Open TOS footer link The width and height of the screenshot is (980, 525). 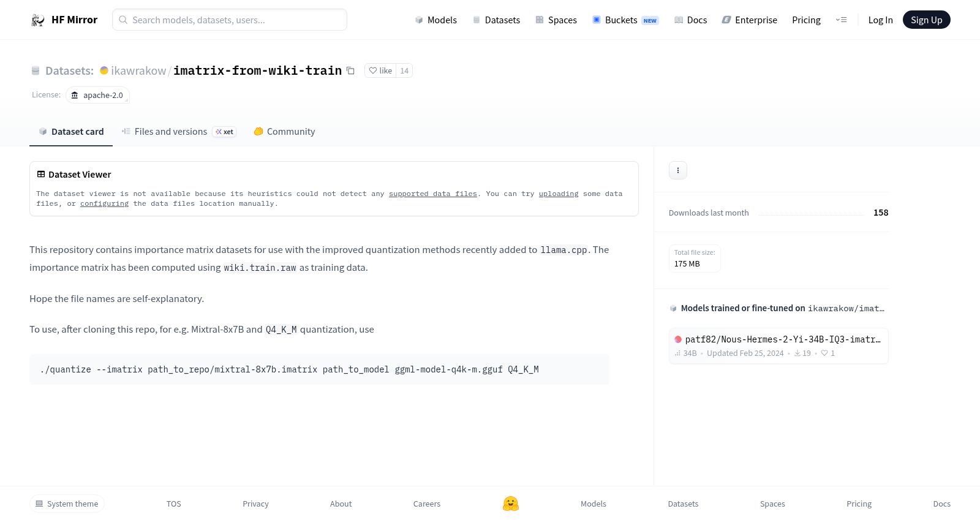pyautogui.click(x=174, y=504)
